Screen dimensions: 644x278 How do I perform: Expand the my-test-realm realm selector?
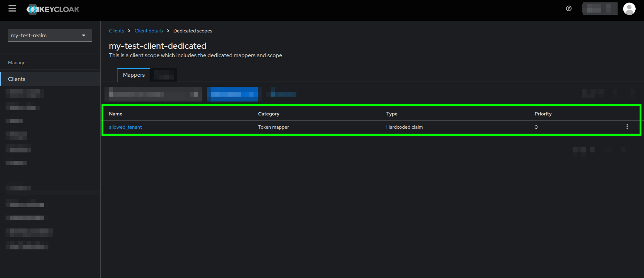(x=50, y=36)
